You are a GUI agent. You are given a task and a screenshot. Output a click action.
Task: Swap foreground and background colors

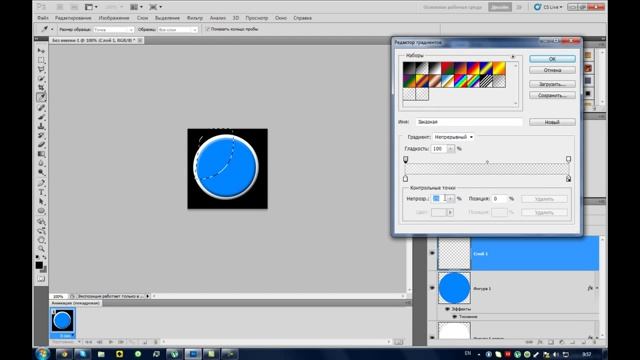point(44,258)
